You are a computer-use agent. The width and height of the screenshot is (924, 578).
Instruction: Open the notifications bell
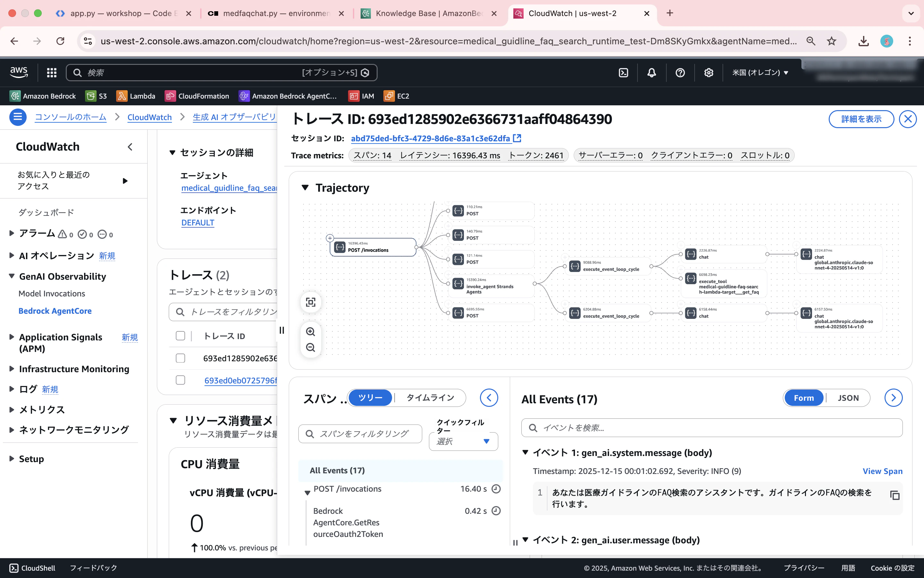point(652,73)
